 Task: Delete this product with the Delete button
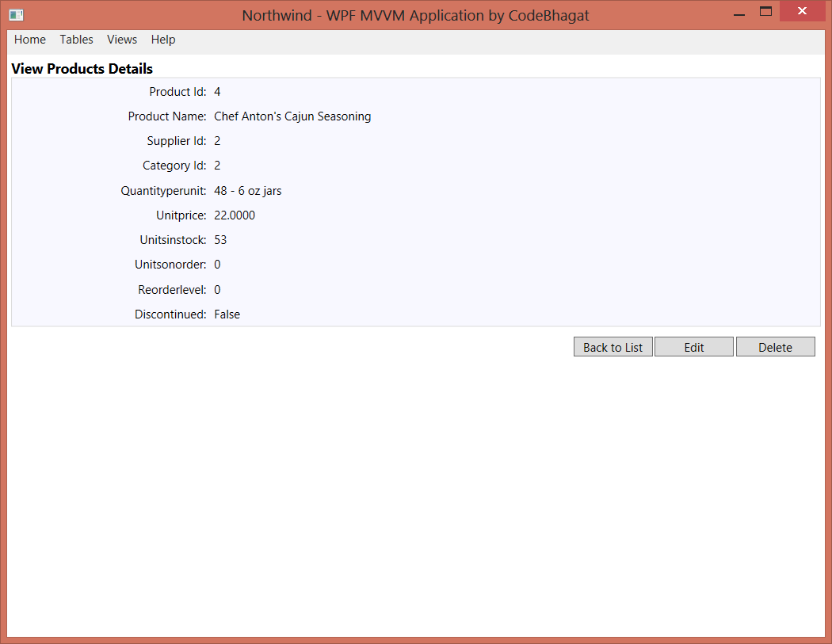775,347
